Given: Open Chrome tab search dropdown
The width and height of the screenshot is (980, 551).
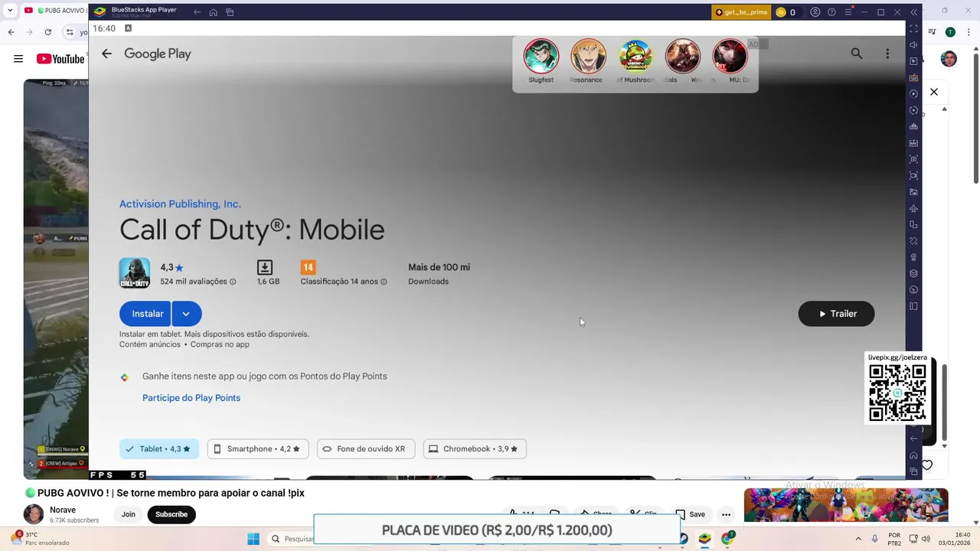Looking at the screenshot, I should pyautogui.click(x=10, y=11).
